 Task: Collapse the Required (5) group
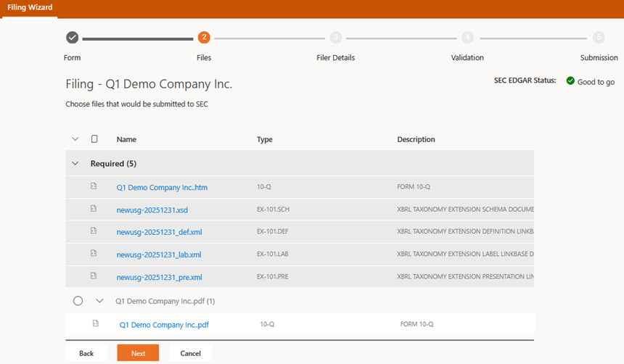pos(75,163)
